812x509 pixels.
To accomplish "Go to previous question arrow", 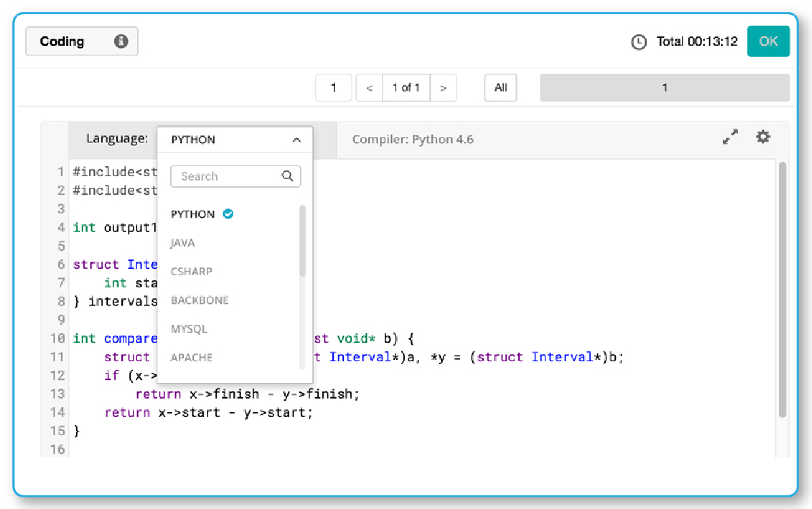I will coord(369,88).
